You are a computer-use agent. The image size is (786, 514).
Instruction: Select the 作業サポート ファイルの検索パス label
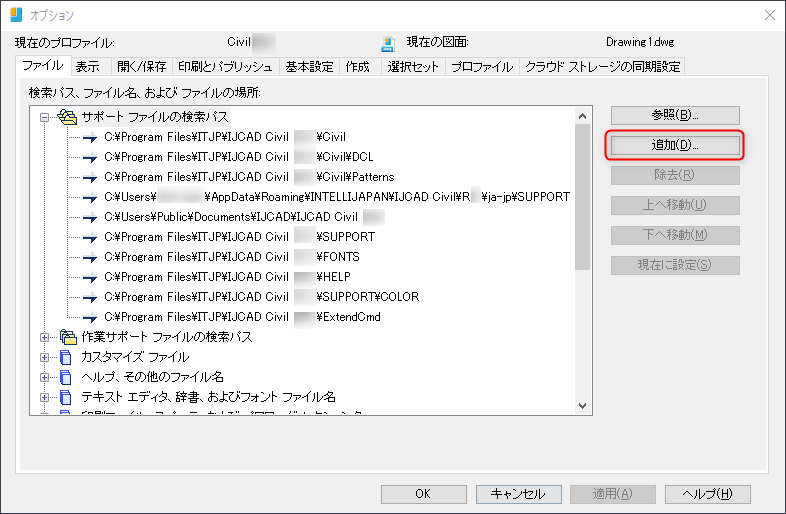click(x=167, y=337)
